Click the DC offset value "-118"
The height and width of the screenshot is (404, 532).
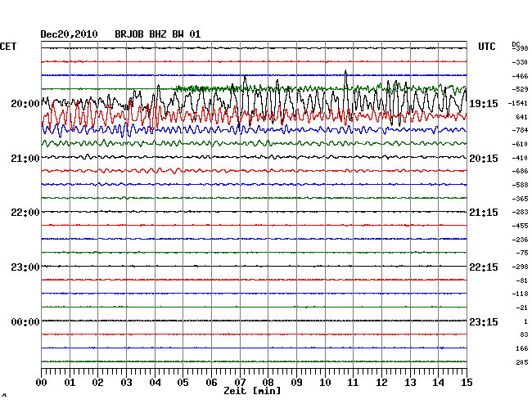520,294
